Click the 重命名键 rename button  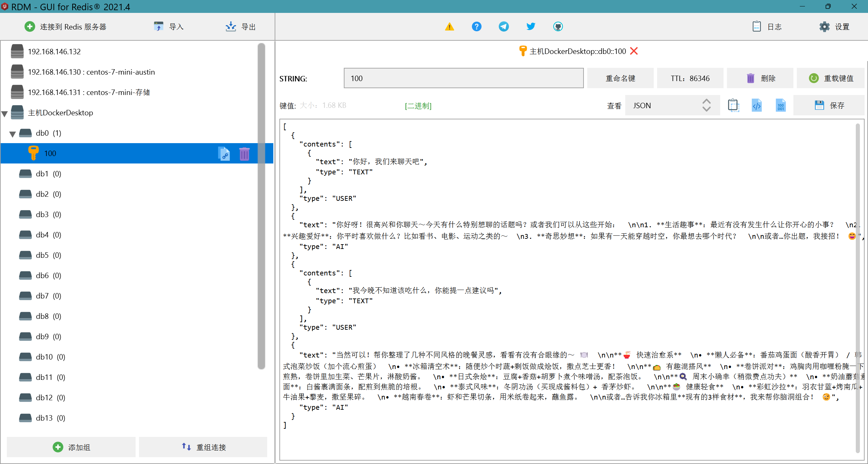[620, 78]
